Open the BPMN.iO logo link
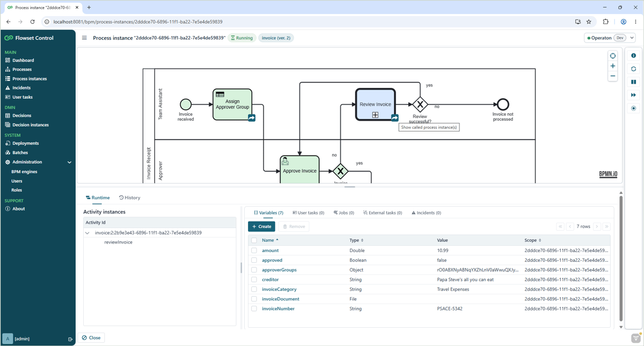644x346 pixels. 608,174
